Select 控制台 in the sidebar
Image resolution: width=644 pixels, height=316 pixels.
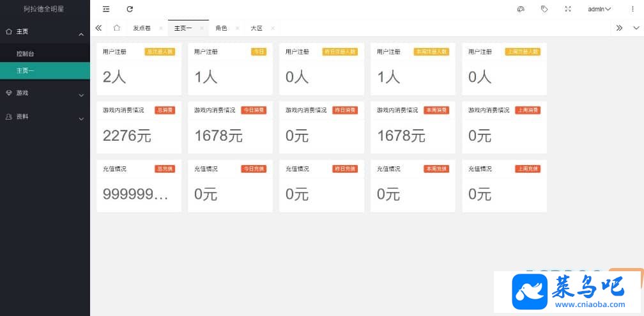click(45, 54)
